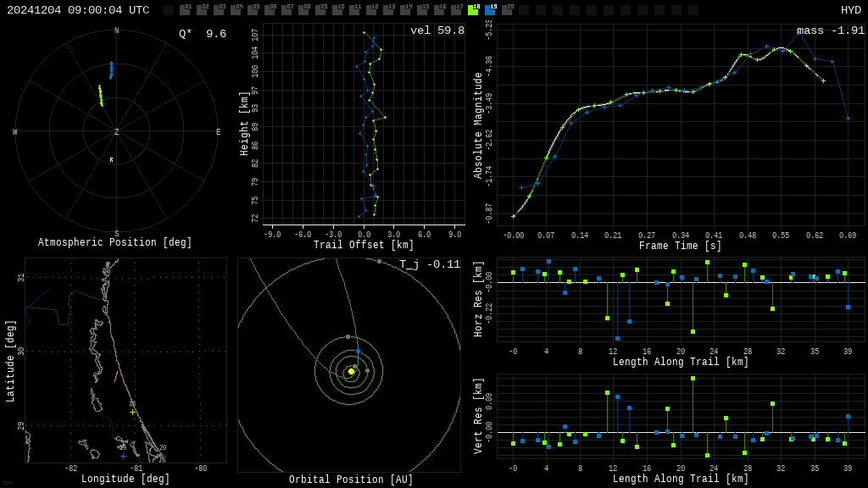The width and height of the screenshot is (868, 488).
Task: Click the gray station 20 square
Action: pos(508,9)
